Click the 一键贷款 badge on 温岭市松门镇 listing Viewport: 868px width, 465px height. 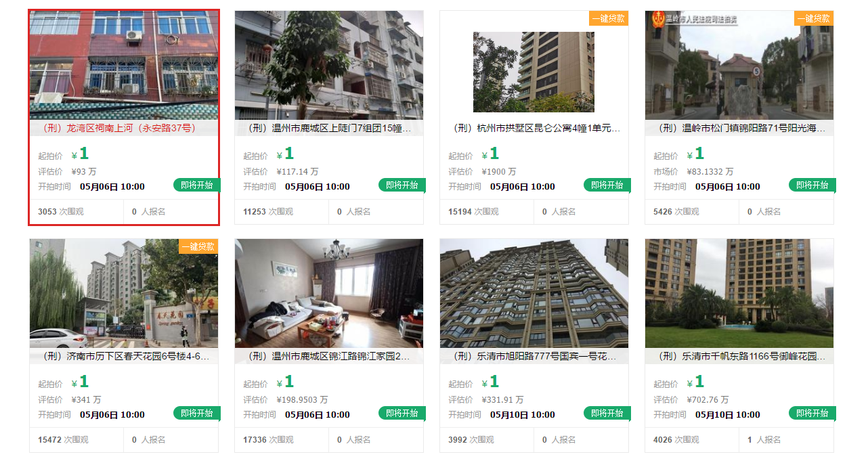click(814, 18)
